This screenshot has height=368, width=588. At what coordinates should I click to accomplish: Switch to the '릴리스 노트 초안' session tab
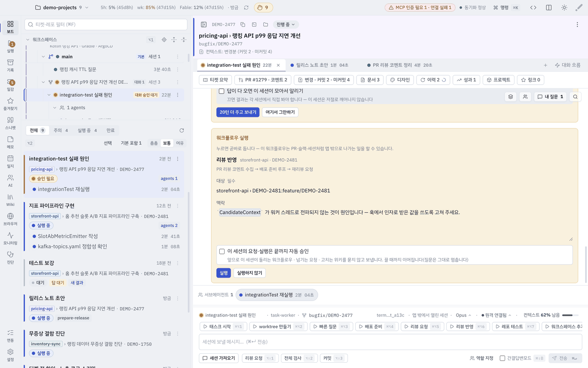[319, 65]
